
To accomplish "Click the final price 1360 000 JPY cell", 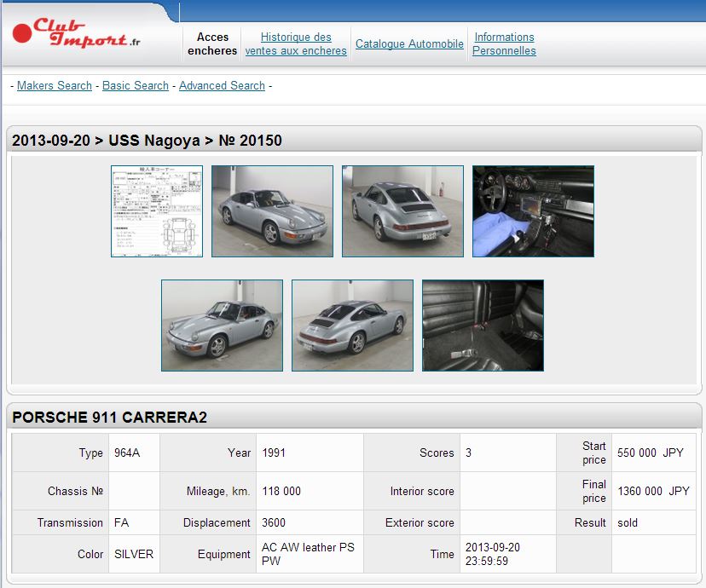I will (652, 491).
